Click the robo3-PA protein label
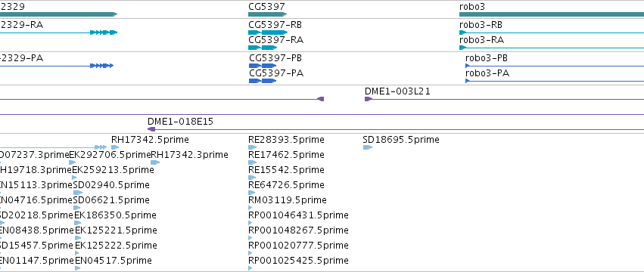Viewport: 644px width, 272px height. coord(487,73)
